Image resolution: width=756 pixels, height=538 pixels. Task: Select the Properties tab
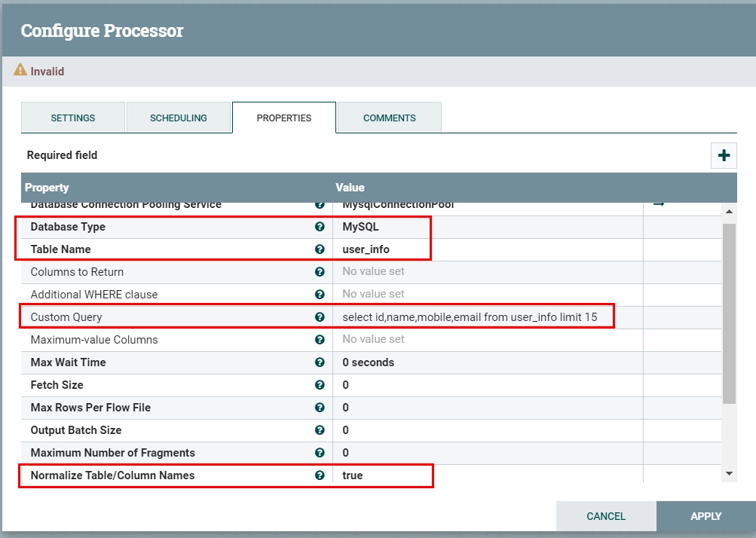(x=284, y=118)
